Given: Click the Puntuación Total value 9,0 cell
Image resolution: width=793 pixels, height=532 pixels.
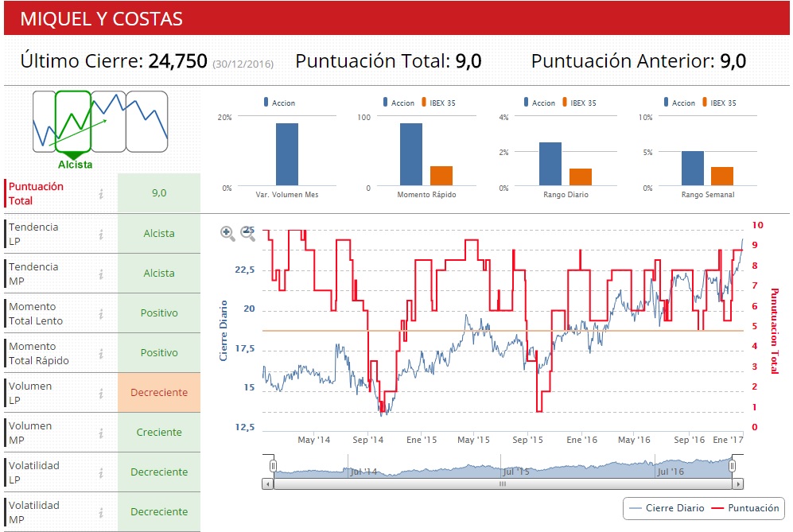Looking at the screenshot, I should pyautogui.click(x=159, y=192).
